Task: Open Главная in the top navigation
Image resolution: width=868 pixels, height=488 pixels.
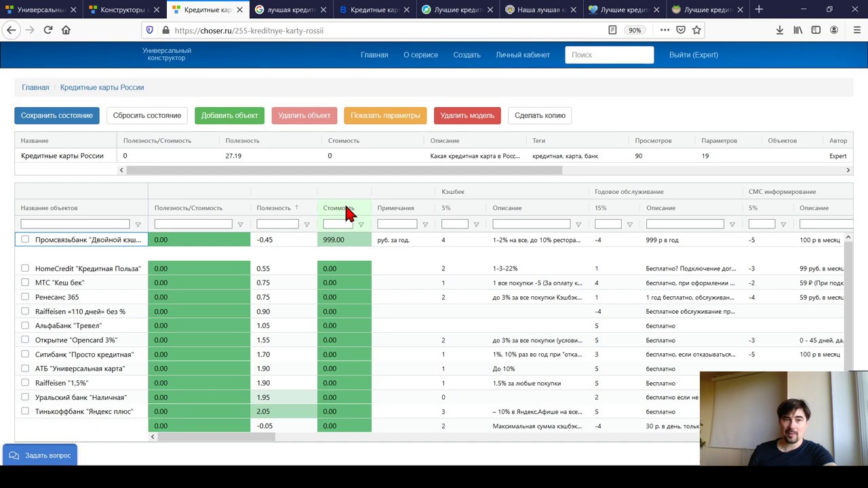Action: click(374, 55)
